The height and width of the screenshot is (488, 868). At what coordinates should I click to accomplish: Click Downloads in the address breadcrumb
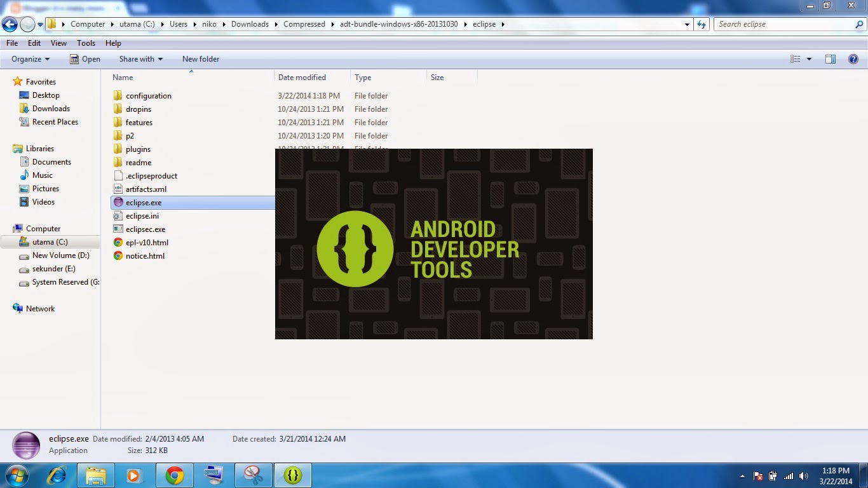[250, 24]
